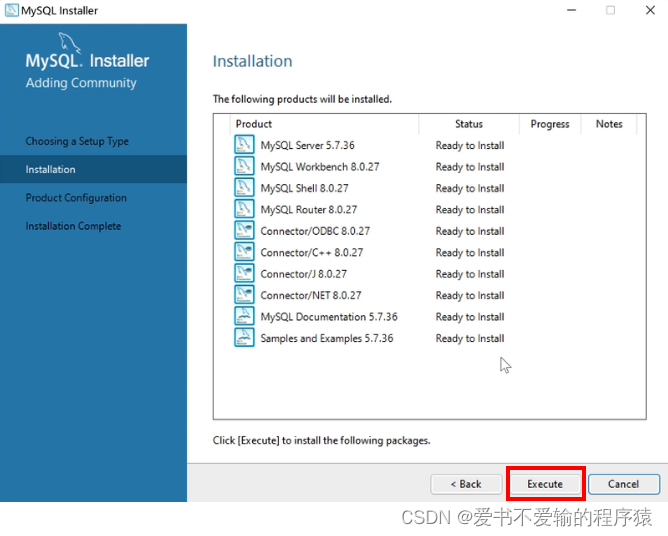This screenshot has height=536, width=668.
Task: Click Ready to Install status for Connector/NET
Action: pos(470,295)
